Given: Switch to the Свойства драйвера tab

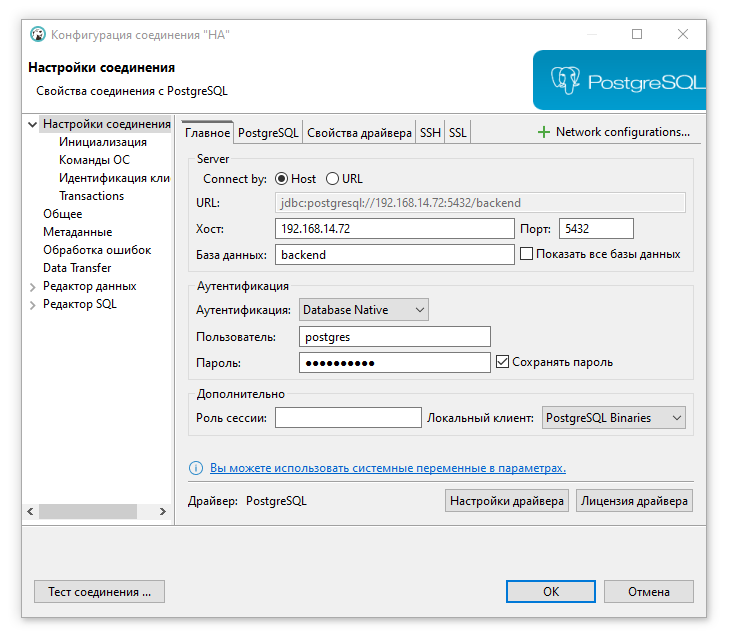Looking at the screenshot, I should tap(359, 133).
